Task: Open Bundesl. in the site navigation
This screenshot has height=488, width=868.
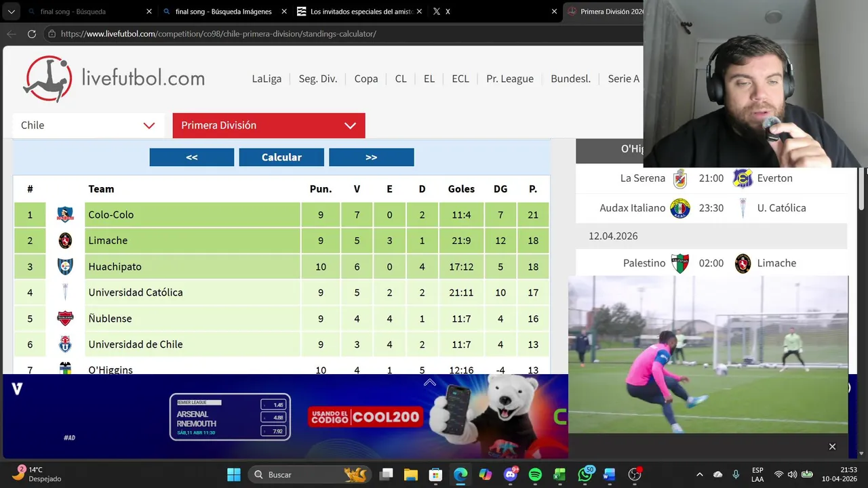Action: 571,79
